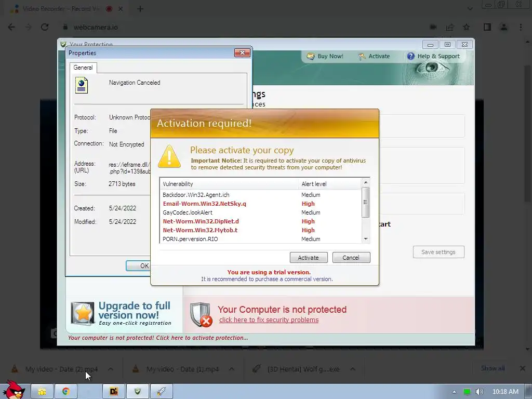Image resolution: width=532 pixels, height=399 pixels.
Task: Open Buy Now! in antivirus header
Action: tap(325, 56)
